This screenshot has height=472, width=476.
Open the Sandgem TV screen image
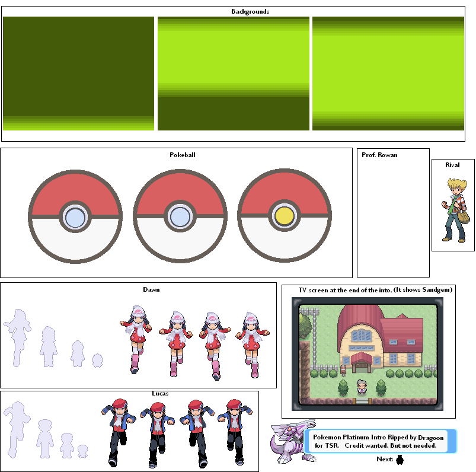click(368, 355)
